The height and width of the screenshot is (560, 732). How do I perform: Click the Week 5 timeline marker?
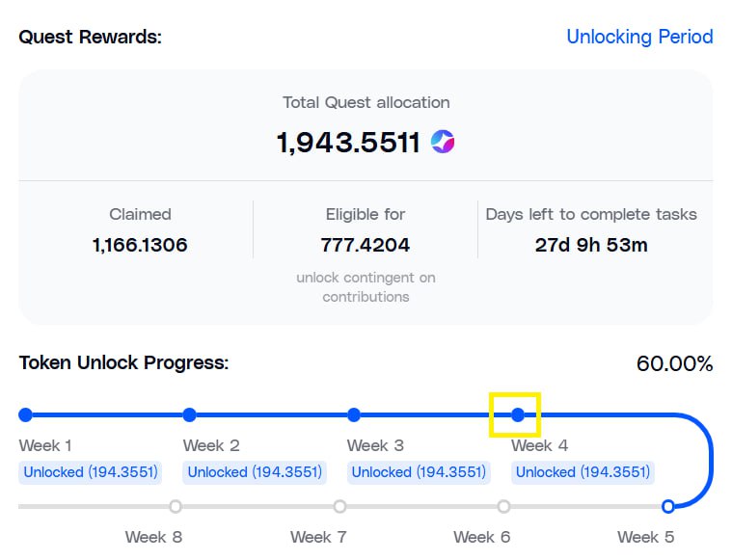click(667, 506)
